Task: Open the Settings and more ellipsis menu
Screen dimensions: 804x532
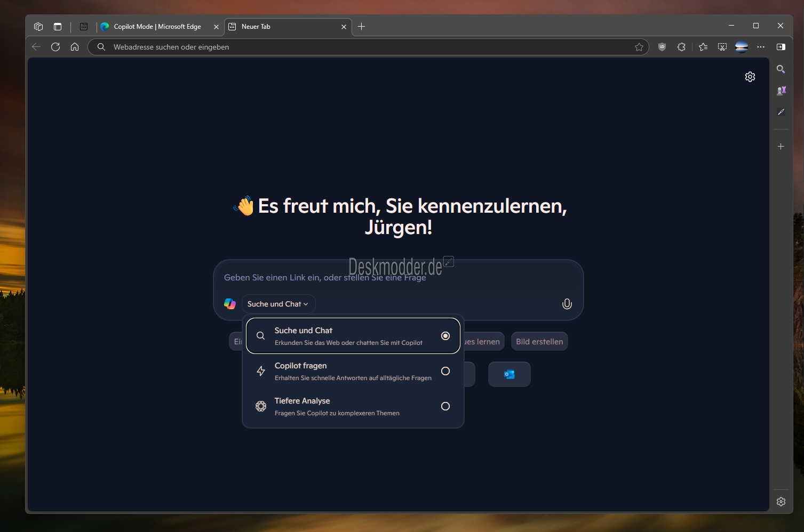Action: pos(761,47)
